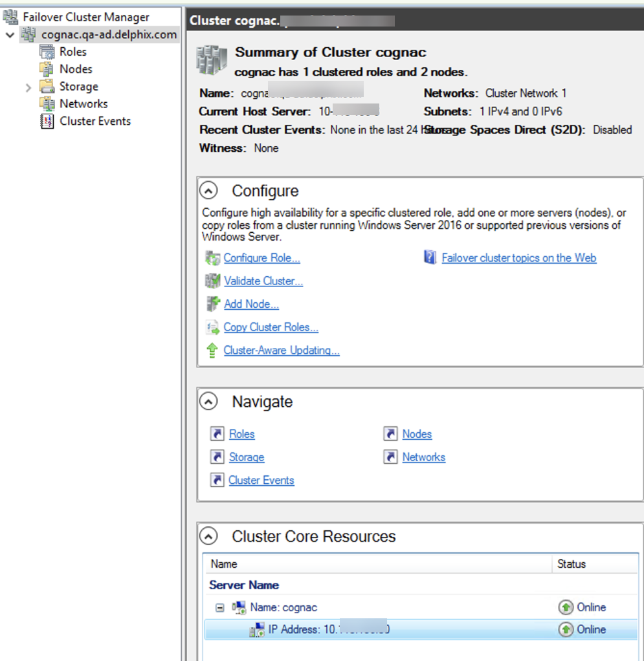Screen dimensions: 644x661
Task: Click the Validate Cluster icon
Action: pyautogui.click(x=212, y=281)
